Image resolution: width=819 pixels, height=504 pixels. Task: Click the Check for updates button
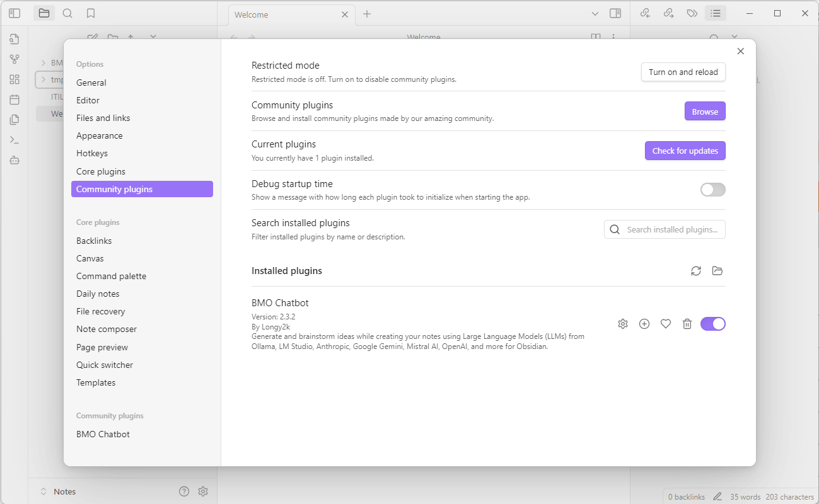click(685, 151)
